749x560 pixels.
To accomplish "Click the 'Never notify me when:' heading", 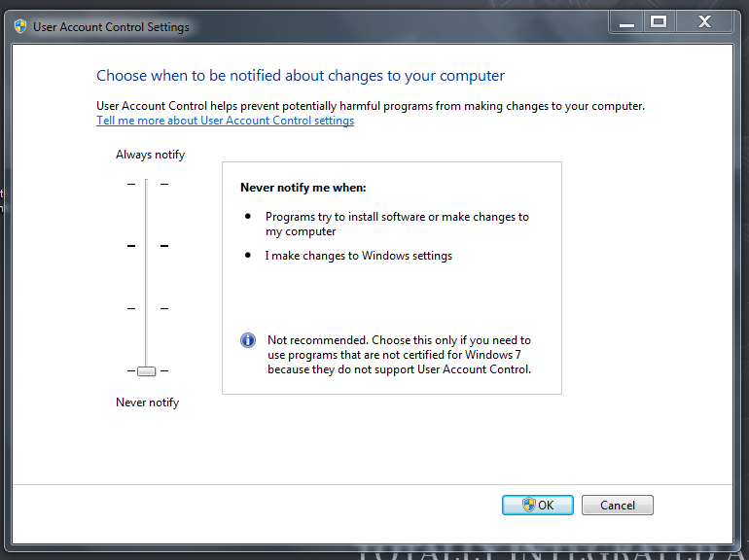I will (x=303, y=188).
